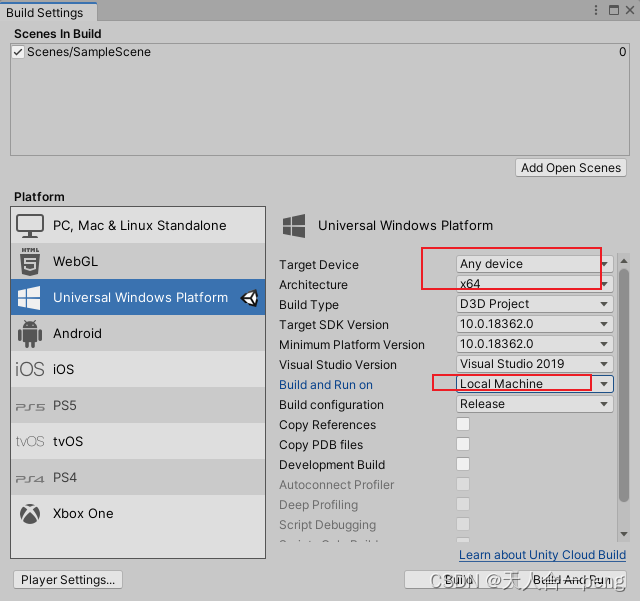This screenshot has width=640, height=601.
Task: Click the Target SDK Version label
Action: point(334,325)
